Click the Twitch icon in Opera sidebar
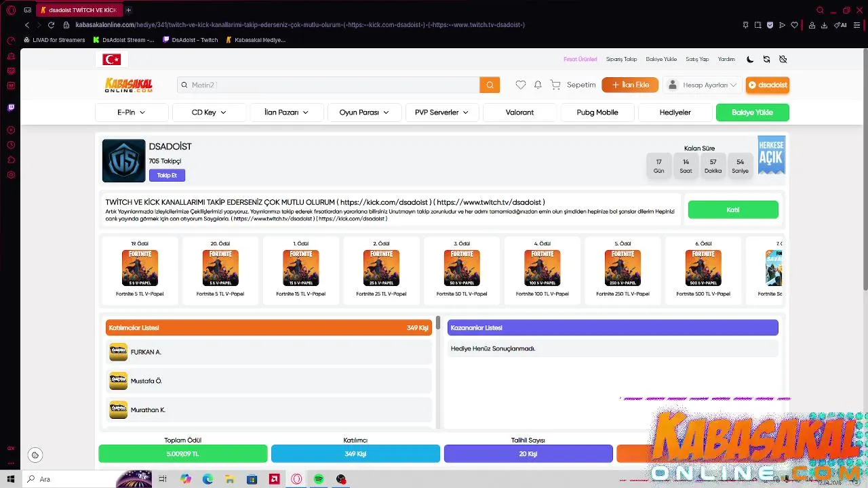The image size is (868, 488). click(x=11, y=107)
